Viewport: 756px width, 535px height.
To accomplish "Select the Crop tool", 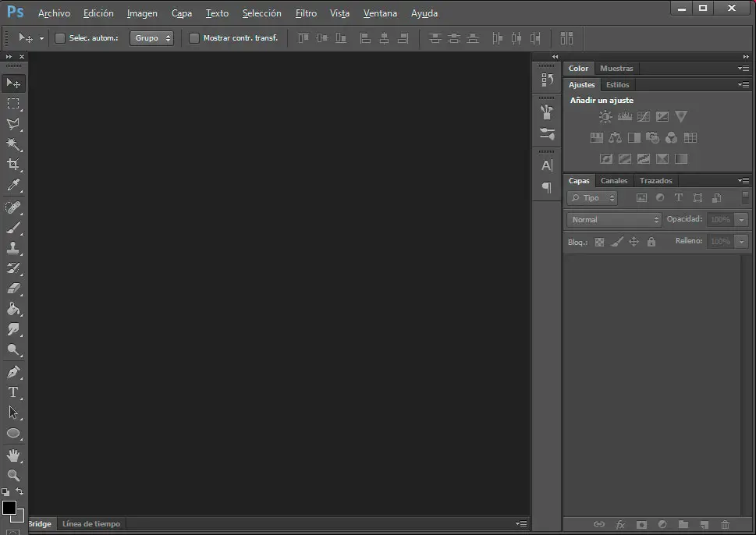I will [x=13, y=165].
